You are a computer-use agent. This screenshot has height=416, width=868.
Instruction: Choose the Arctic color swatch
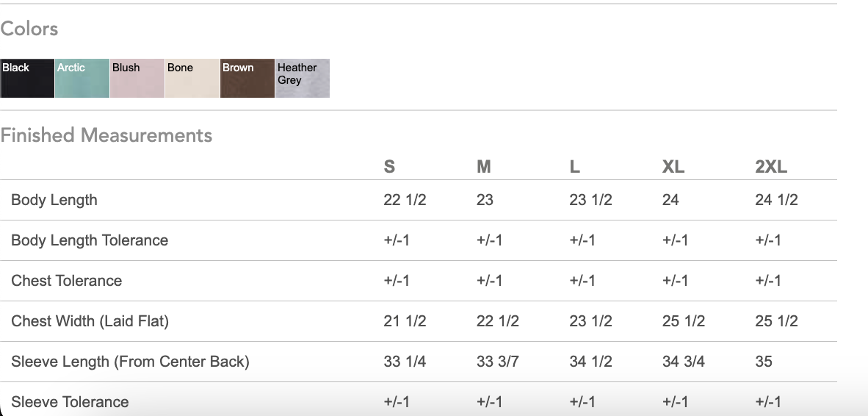[x=82, y=79]
